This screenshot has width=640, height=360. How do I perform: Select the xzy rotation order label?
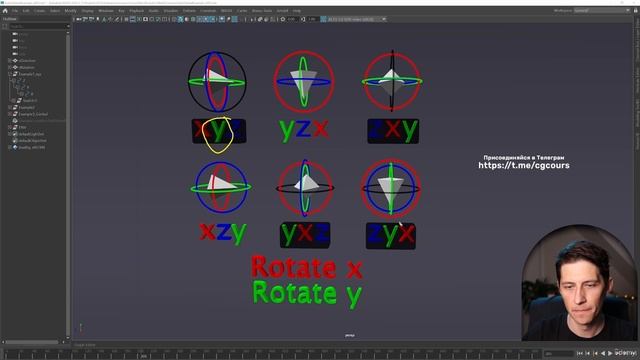(223, 233)
